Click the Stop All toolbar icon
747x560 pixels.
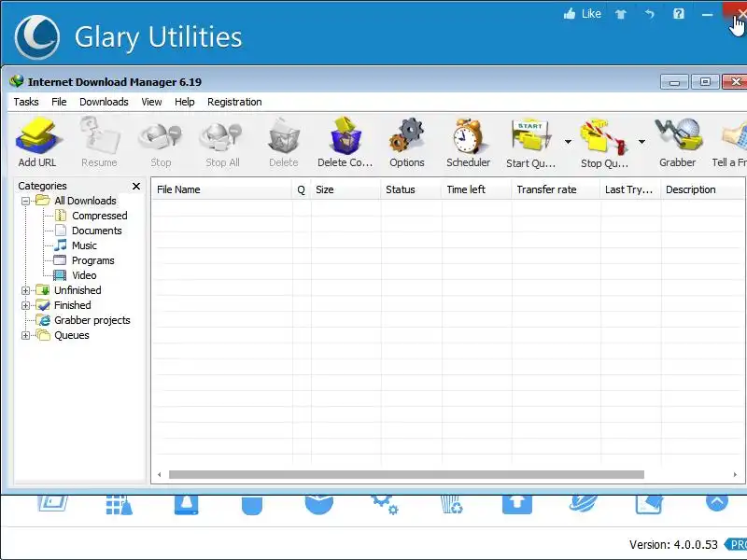[x=222, y=142]
